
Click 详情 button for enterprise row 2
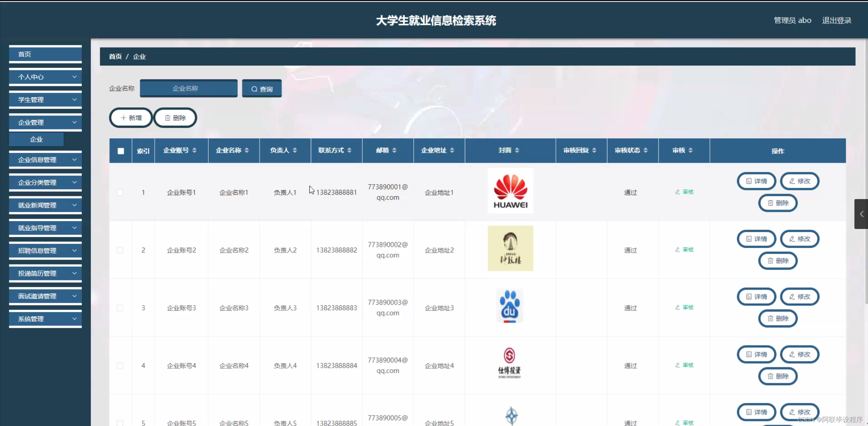[x=756, y=239]
